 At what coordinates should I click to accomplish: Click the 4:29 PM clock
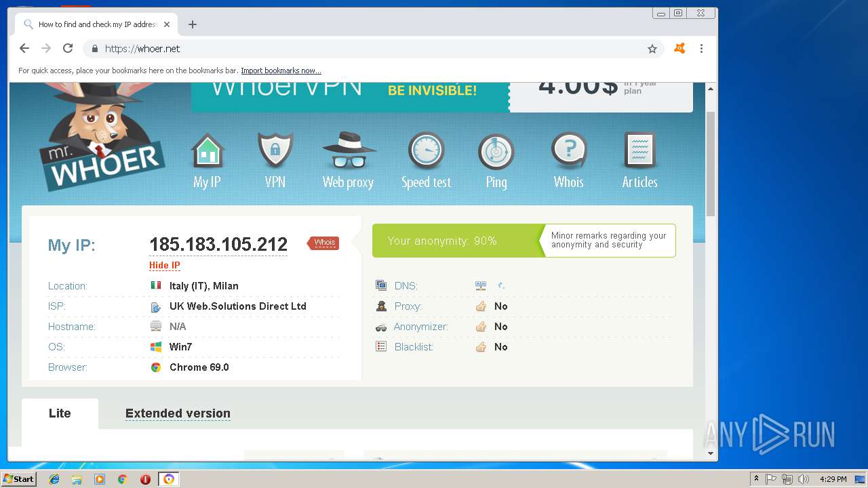(x=833, y=479)
